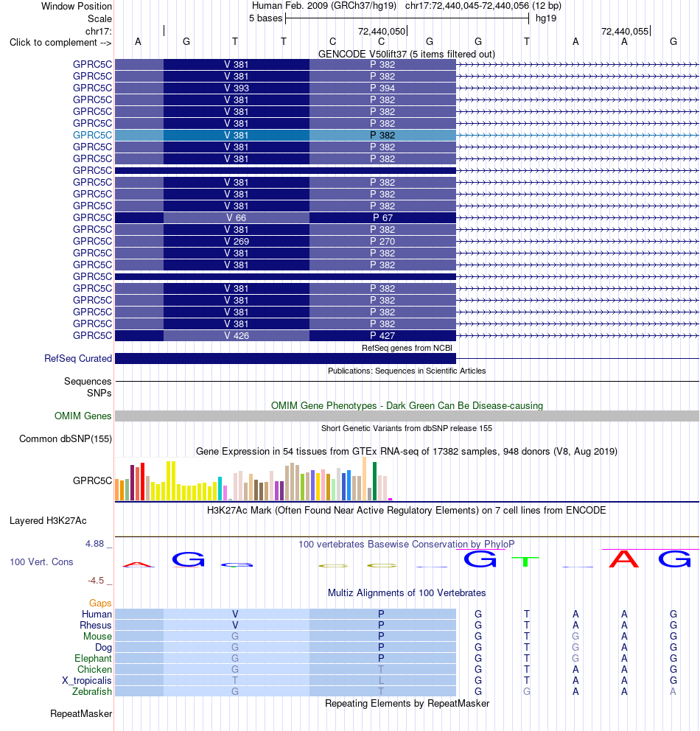Open 'Repeating Elements by RepeatMasker' track title
Image resolution: width=700 pixels, height=731 pixels.
point(407,703)
